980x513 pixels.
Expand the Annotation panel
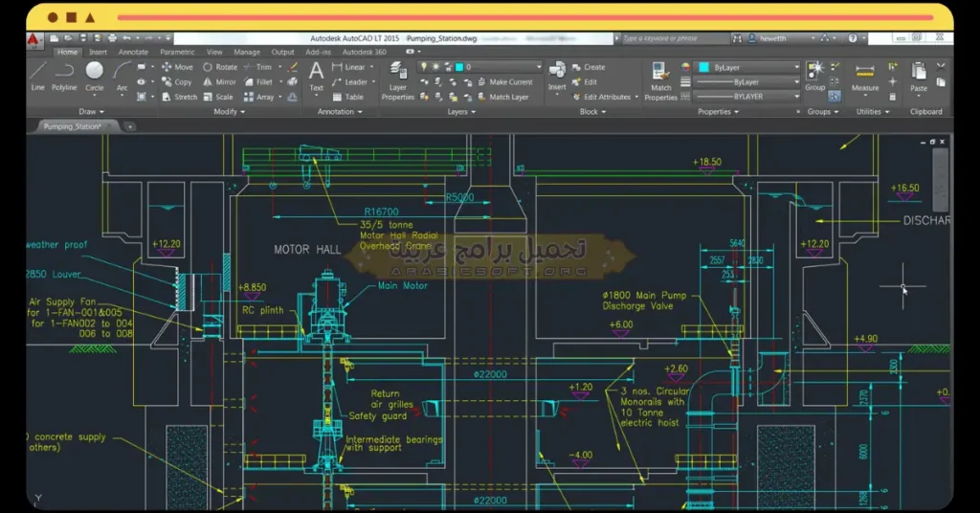tap(340, 111)
